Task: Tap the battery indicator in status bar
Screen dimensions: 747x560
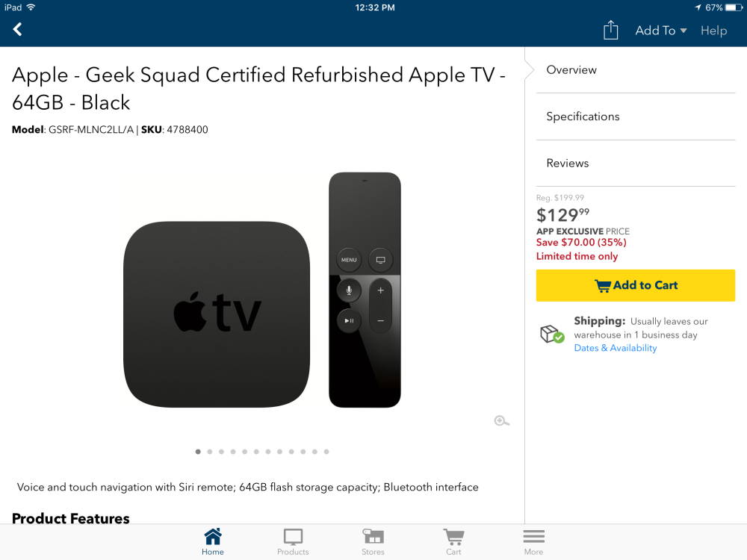Action: [x=734, y=7]
